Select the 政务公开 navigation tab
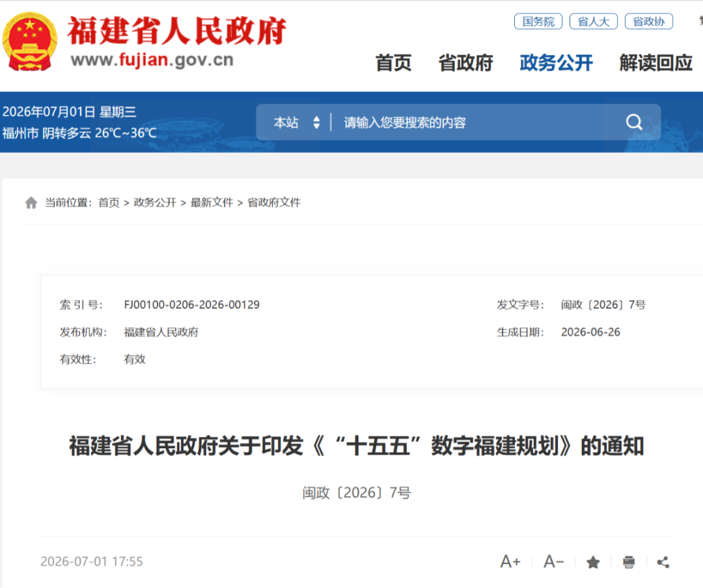This screenshot has height=588, width=703. click(x=556, y=62)
